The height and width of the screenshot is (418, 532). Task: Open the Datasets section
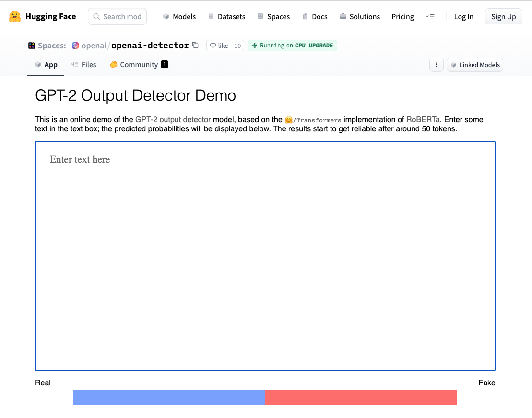(226, 16)
